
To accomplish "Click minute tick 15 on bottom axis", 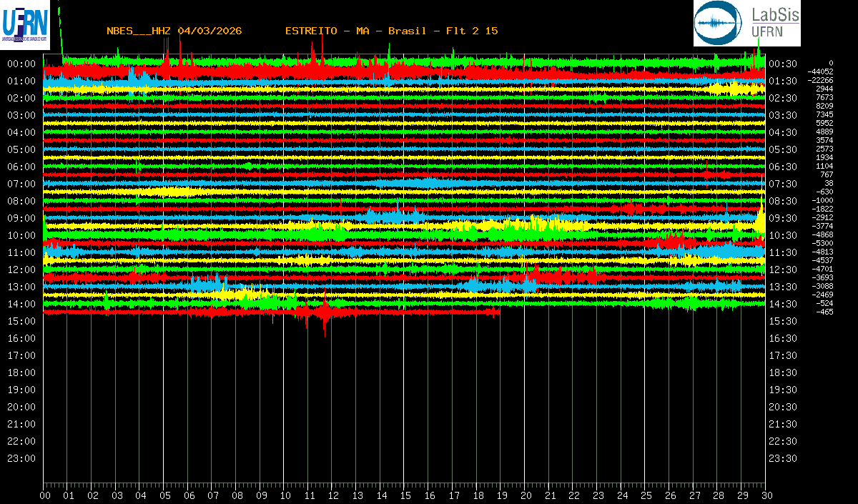I will pyautogui.click(x=405, y=495).
